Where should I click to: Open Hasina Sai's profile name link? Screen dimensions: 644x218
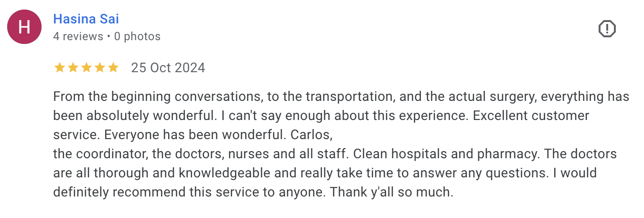(86, 19)
